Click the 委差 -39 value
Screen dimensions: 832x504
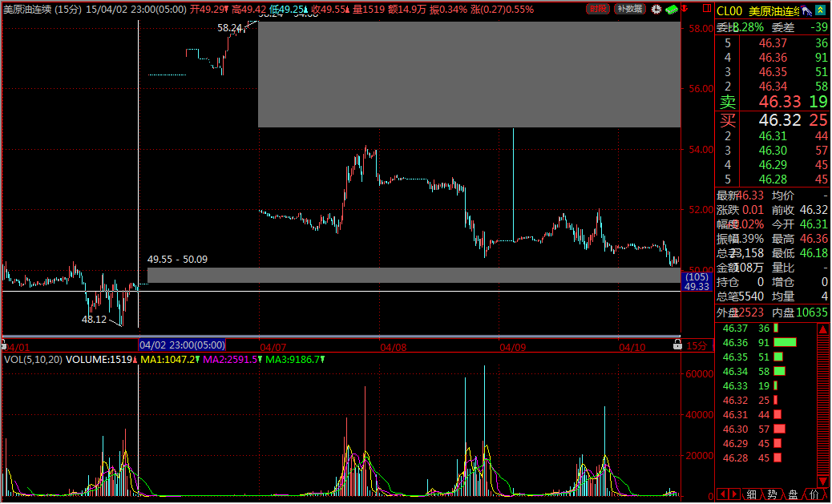[818, 27]
